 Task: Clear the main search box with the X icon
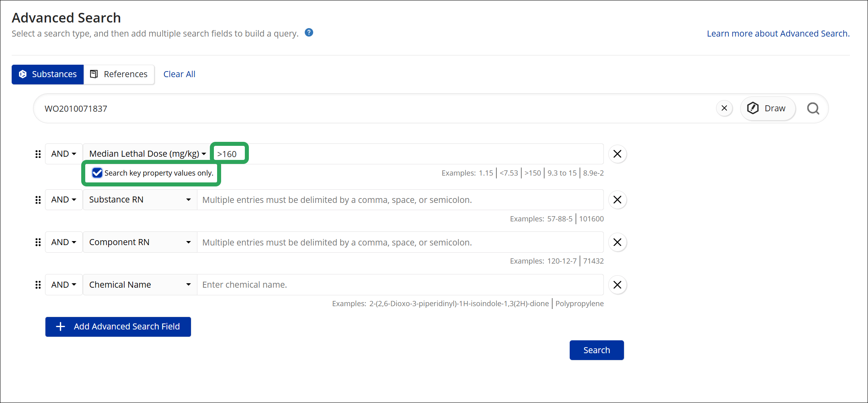[724, 108]
